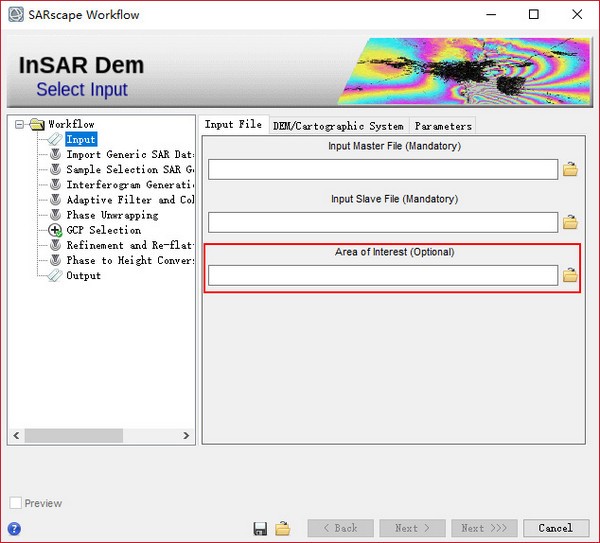This screenshot has width=600, height=543.
Task: Click the Cancel button
Action: (x=556, y=528)
